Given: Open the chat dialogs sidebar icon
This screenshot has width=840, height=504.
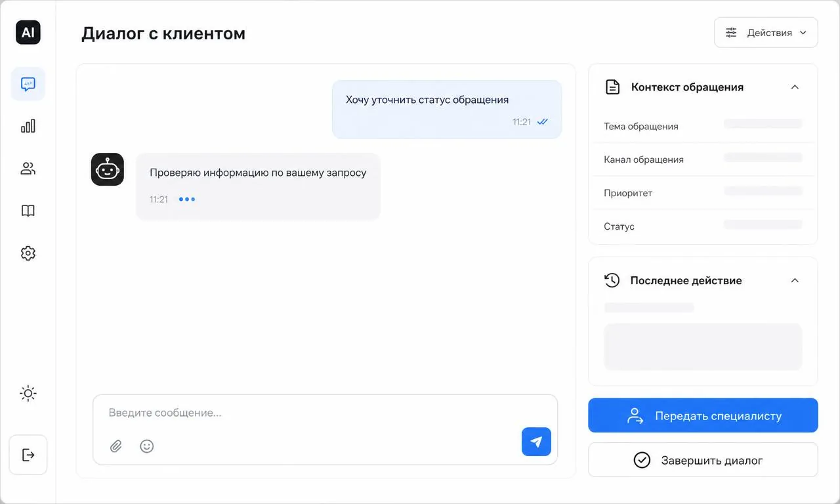Looking at the screenshot, I should click(28, 84).
